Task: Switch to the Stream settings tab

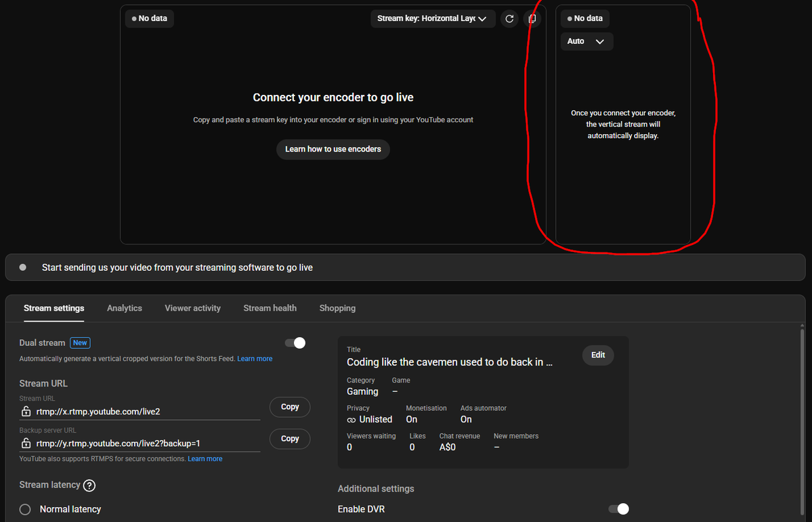Action: click(x=54, y=308)
